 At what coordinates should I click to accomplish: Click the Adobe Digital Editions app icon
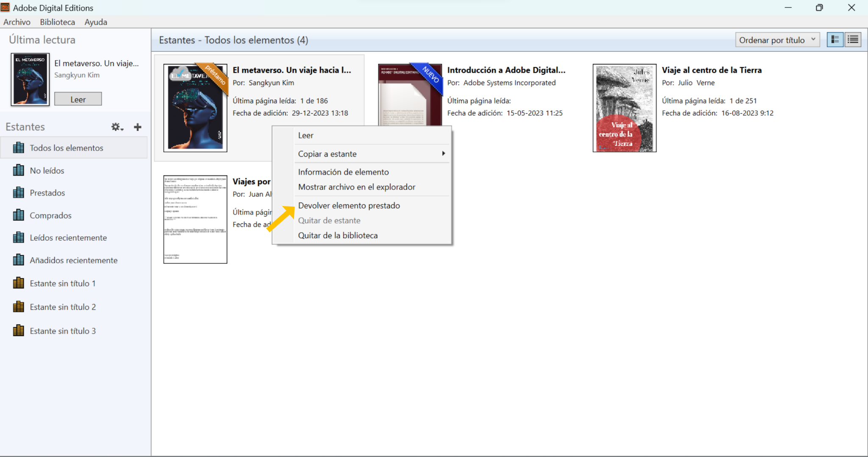5,7
